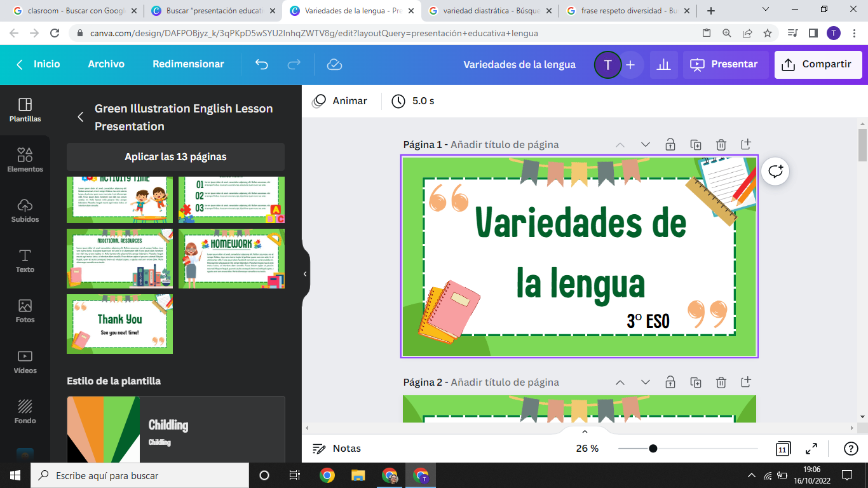Click the Página 2 title field

[x=505, y=382]
